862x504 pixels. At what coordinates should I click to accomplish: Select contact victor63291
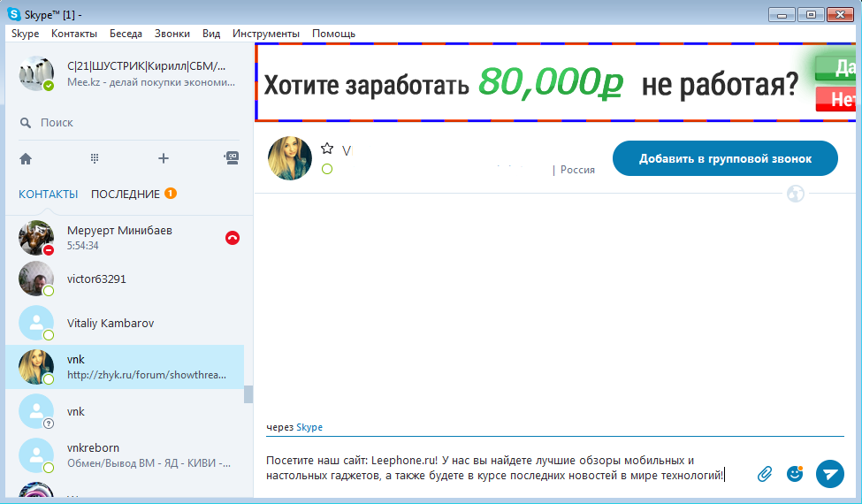click(97, 279)
